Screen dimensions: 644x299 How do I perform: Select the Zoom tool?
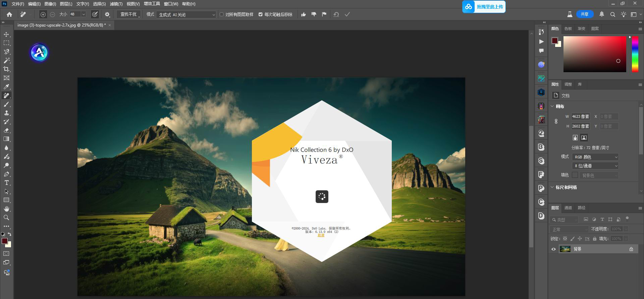[6, 217]
